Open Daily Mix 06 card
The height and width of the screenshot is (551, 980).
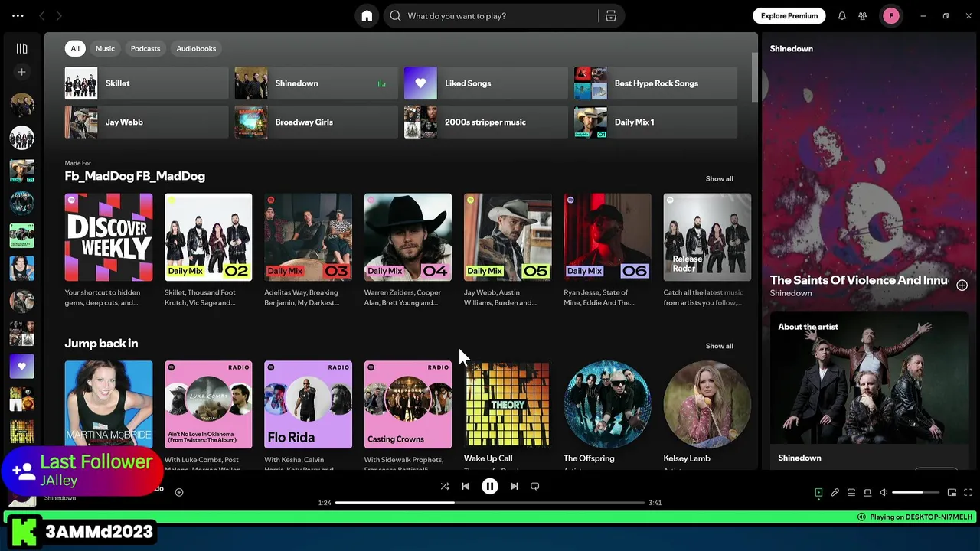pyautogui.click(x=607, y=250)
